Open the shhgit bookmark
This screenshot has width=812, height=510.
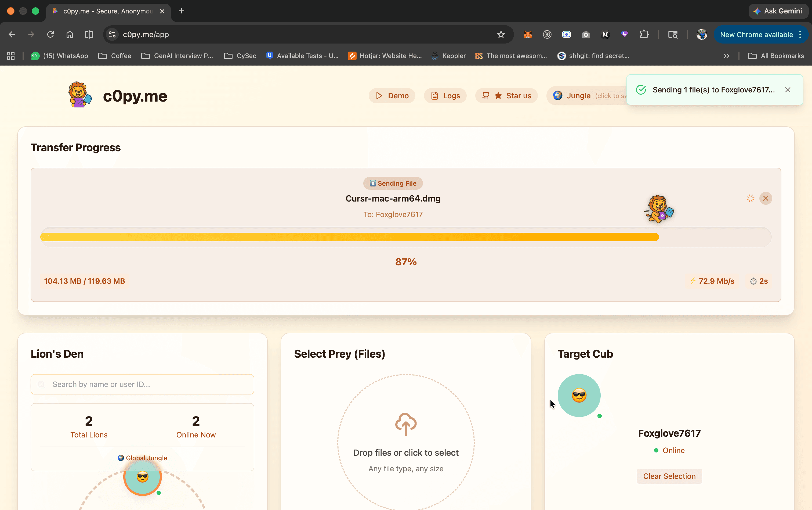coord(593,56)
